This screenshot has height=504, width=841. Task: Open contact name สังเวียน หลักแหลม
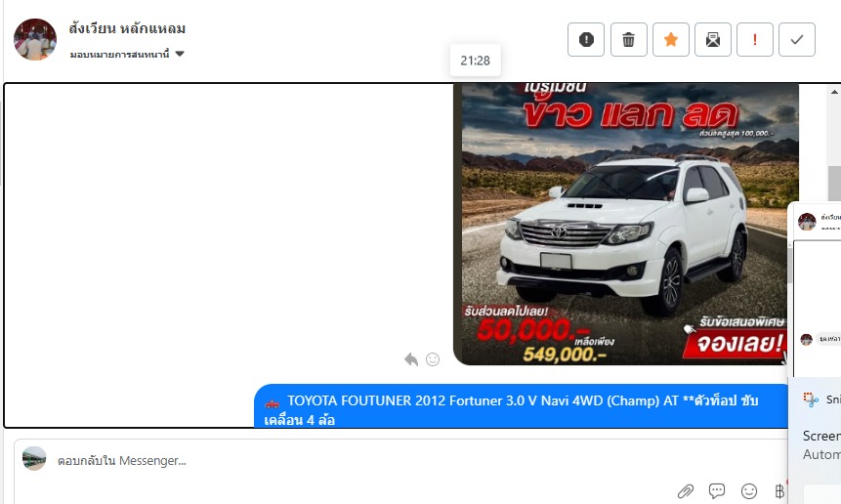(127, 28)
